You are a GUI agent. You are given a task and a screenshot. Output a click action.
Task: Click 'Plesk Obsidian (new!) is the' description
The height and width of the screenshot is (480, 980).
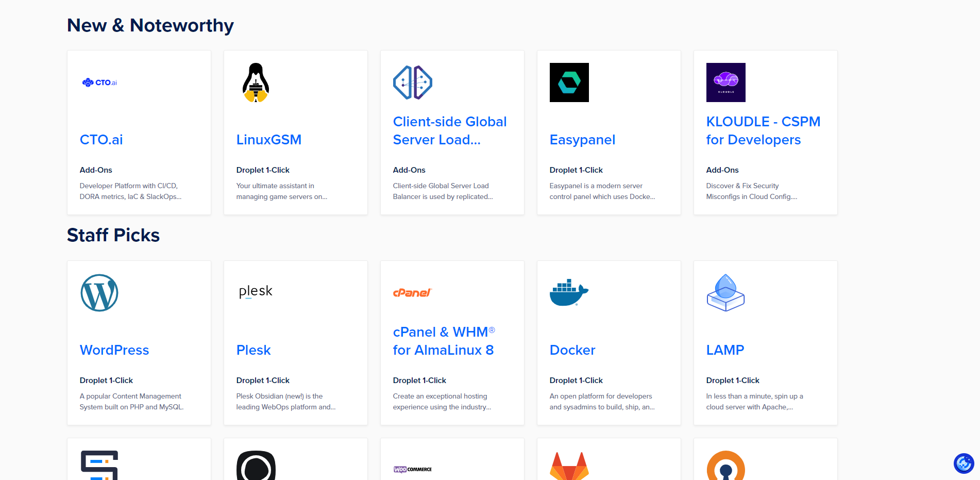coord(286,402)
